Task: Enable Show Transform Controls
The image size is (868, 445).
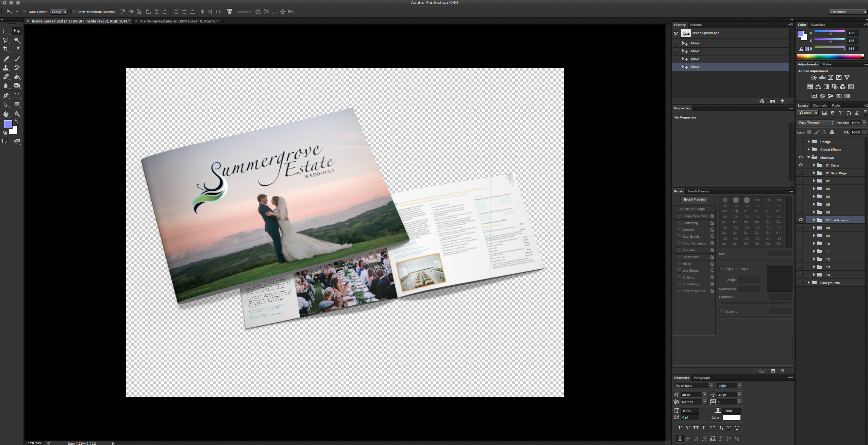Action: [x=74, y=12]
